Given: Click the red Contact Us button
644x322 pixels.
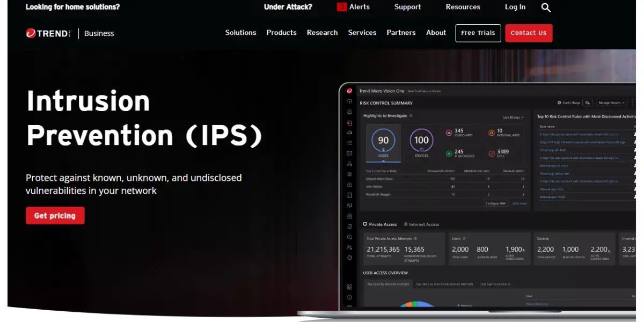Looking at the screenshot, I should (529, 33).
